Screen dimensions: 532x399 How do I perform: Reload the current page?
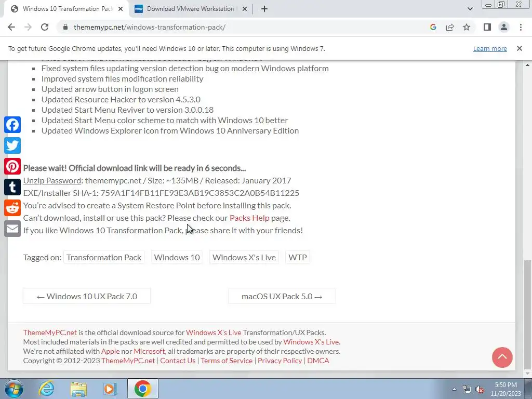click(45, 27)
